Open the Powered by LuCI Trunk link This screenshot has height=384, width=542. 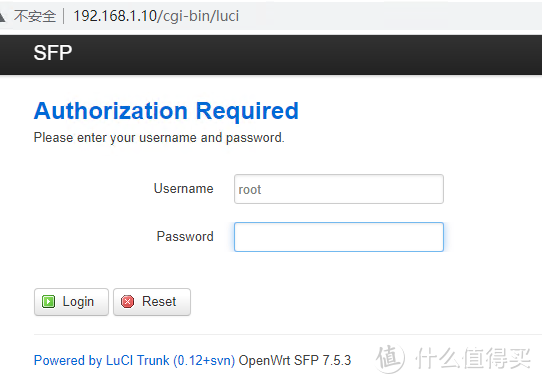134,360
